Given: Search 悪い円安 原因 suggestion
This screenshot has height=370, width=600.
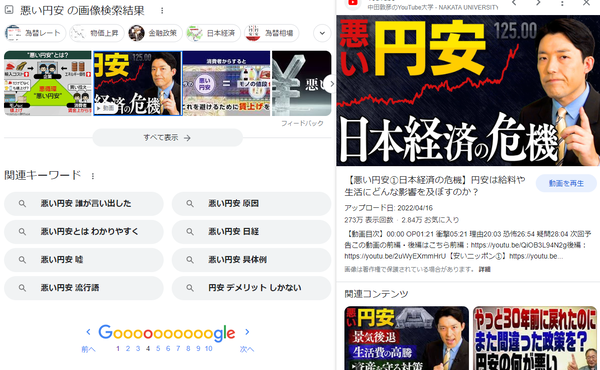Looking at the screenshot, I should tap(251, 204).
